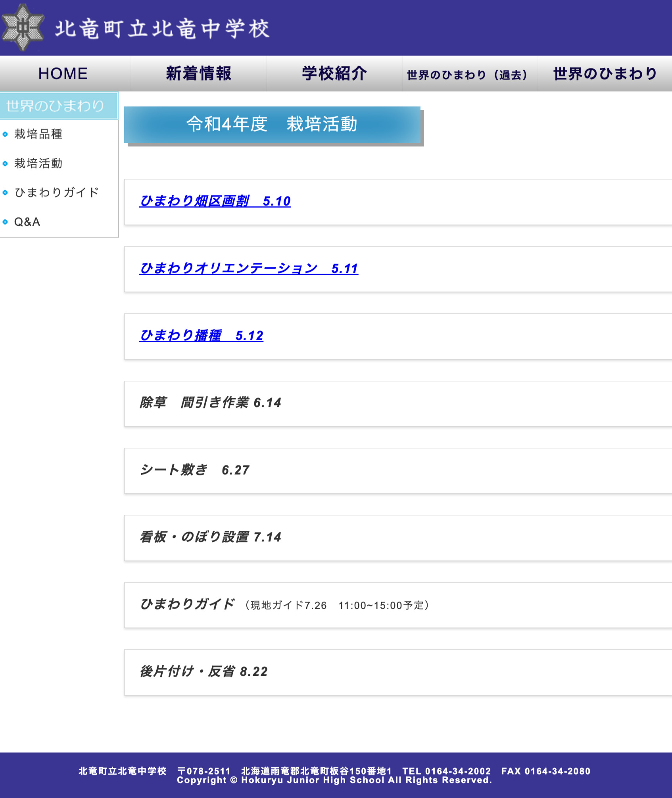The width and height of the screenshot is (672, 798).
Task: Click the bullet icon beside ひまわりガイド
Action: (x=5, y=192)
